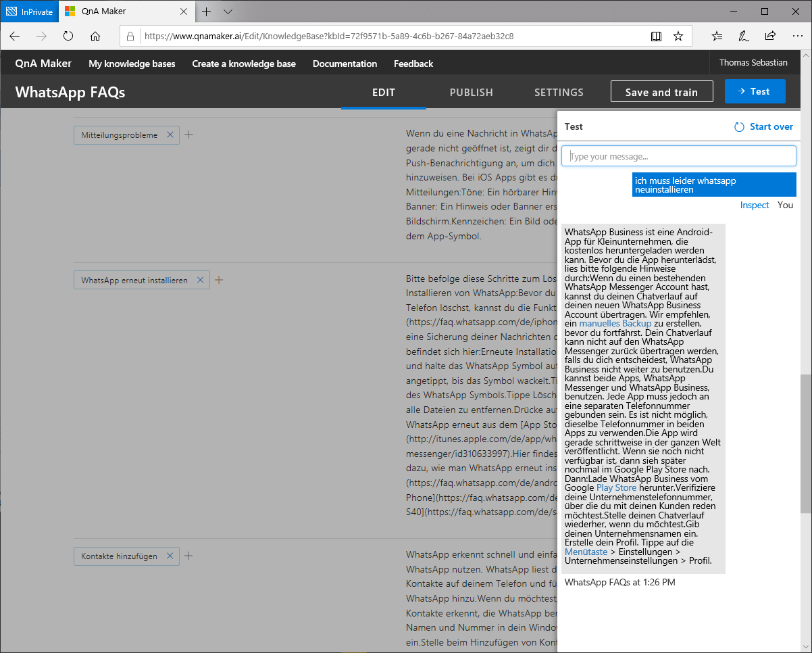Go to browser home page

(95, 37)
